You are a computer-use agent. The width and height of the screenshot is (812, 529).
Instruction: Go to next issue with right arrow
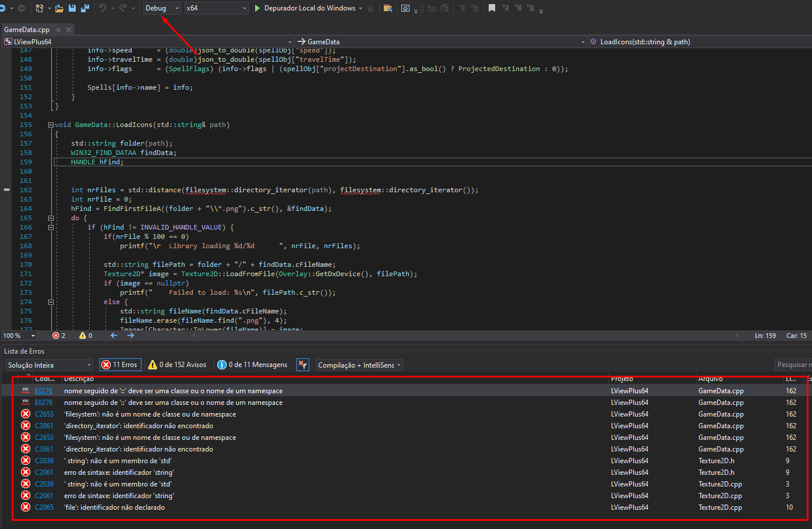[x=130, y=336]
